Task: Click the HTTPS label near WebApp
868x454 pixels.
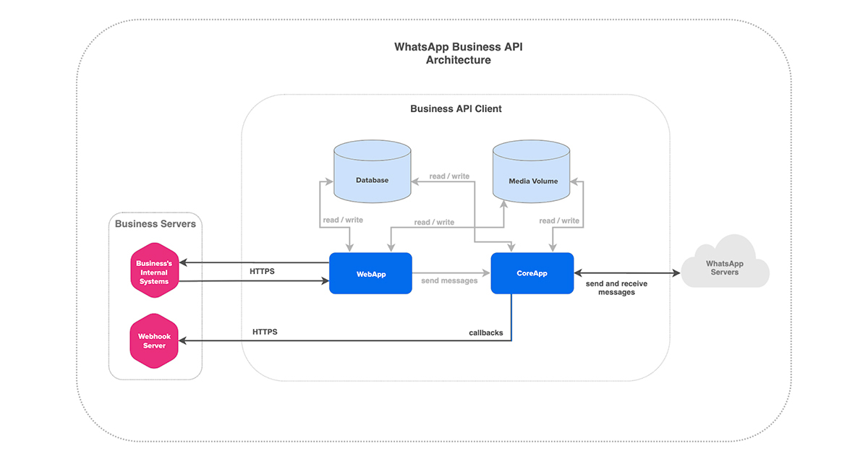Action: [262, 271]
